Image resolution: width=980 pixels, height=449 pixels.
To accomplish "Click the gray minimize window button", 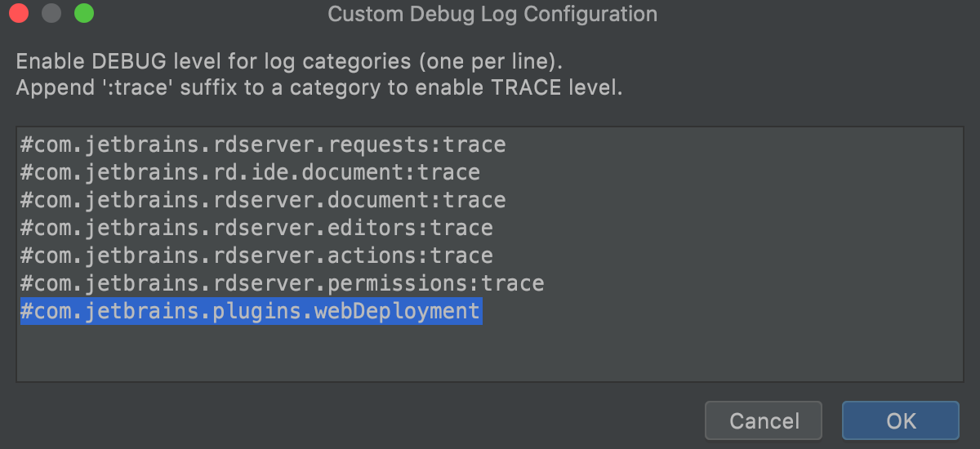I will coord(51,14).
